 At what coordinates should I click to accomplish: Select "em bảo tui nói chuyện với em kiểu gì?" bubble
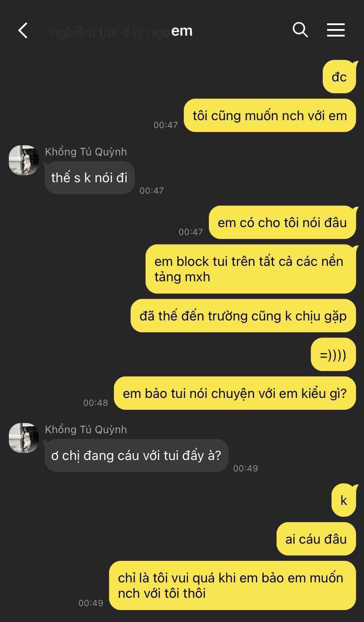pyautogui.click(x=235, y=393)
